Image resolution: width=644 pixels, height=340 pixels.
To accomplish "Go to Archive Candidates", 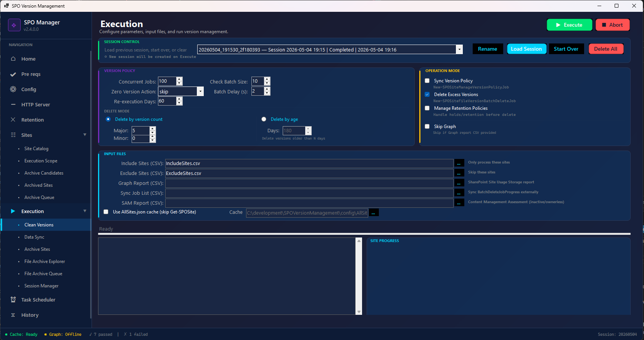I will coord(44,173).
